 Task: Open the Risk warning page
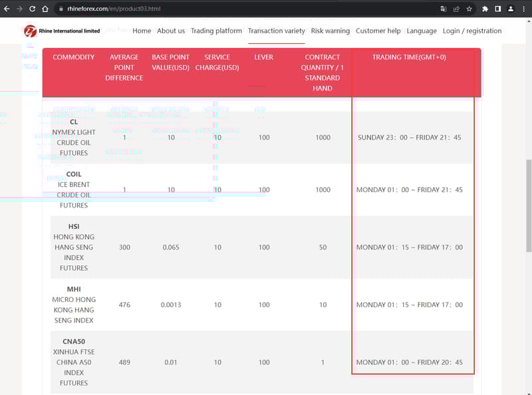coord(330,31)
